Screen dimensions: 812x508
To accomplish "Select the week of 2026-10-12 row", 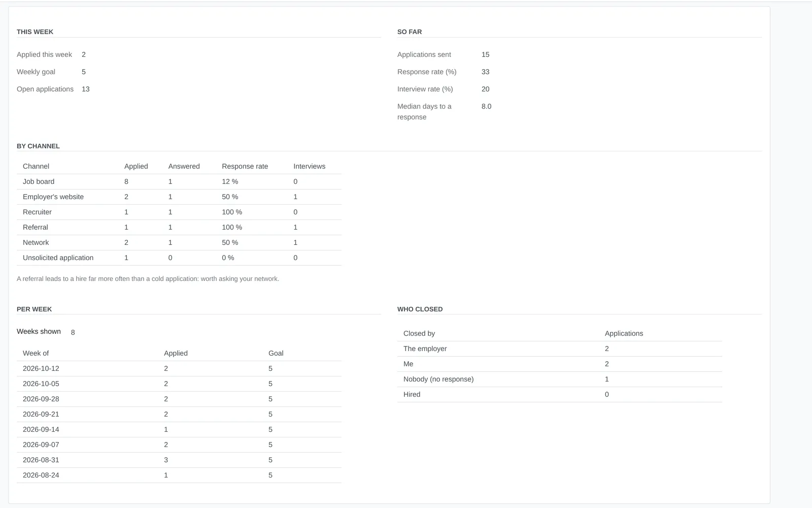I will (x=179, y=368).
